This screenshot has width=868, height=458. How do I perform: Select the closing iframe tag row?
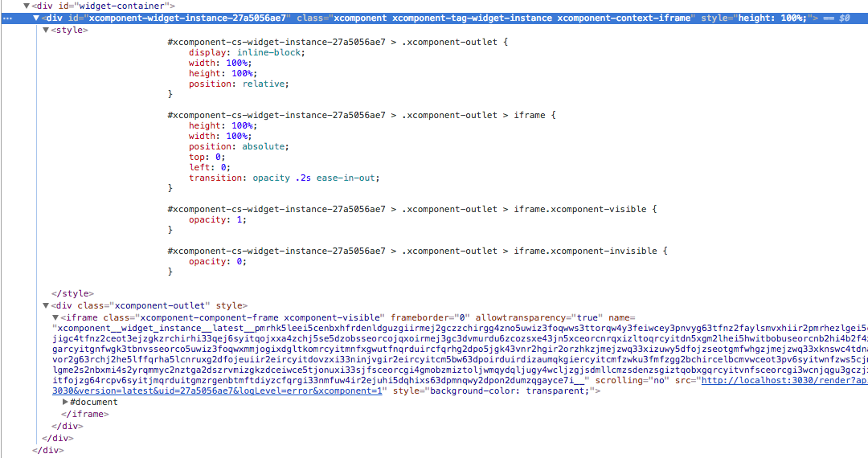tap(84, 415)
